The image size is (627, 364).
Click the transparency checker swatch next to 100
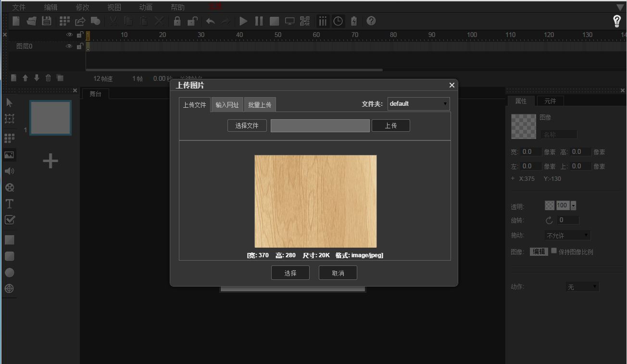coord(549,206)
